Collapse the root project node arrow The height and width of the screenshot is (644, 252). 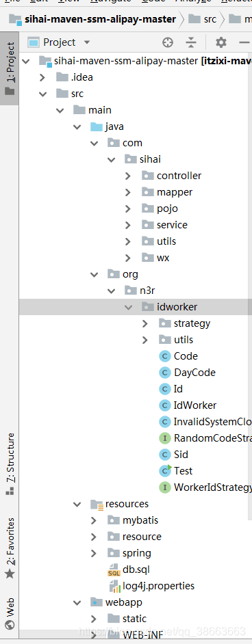coord(26,62)
